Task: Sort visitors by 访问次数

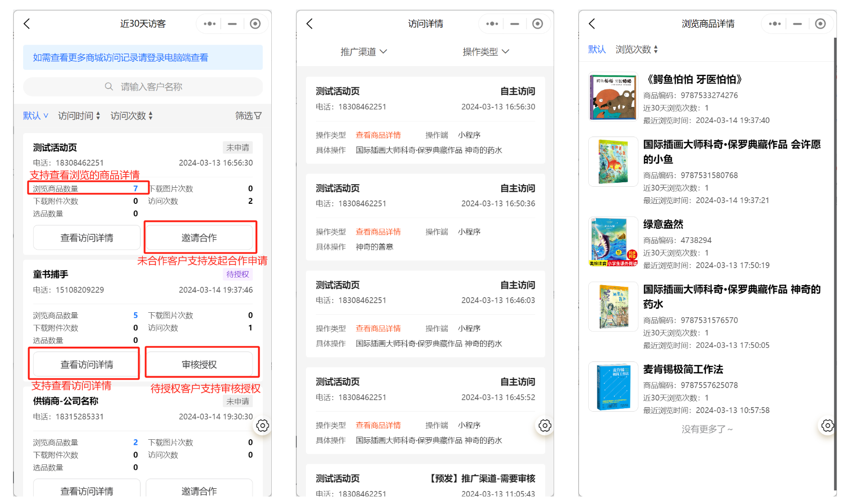Action: 132,115
